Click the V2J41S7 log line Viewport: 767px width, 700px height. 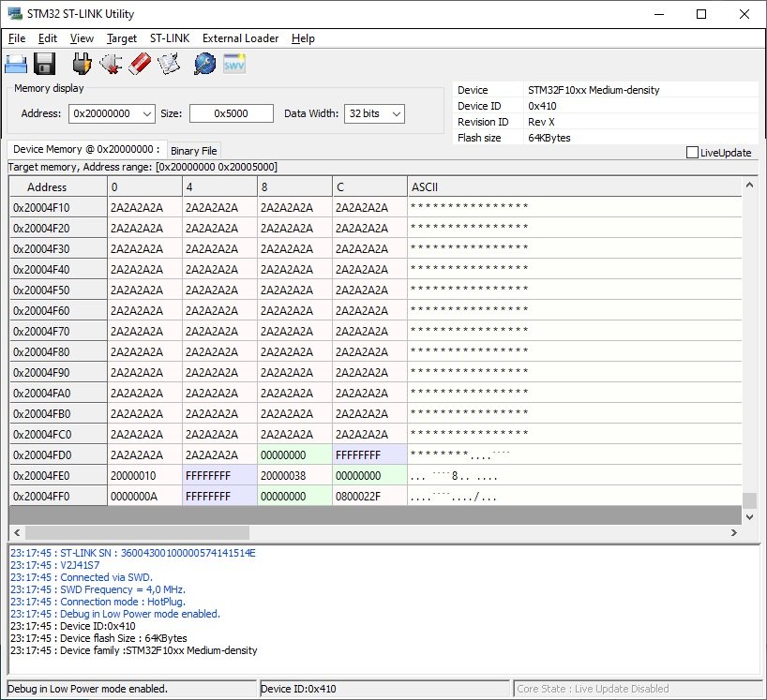click(54, 565)
